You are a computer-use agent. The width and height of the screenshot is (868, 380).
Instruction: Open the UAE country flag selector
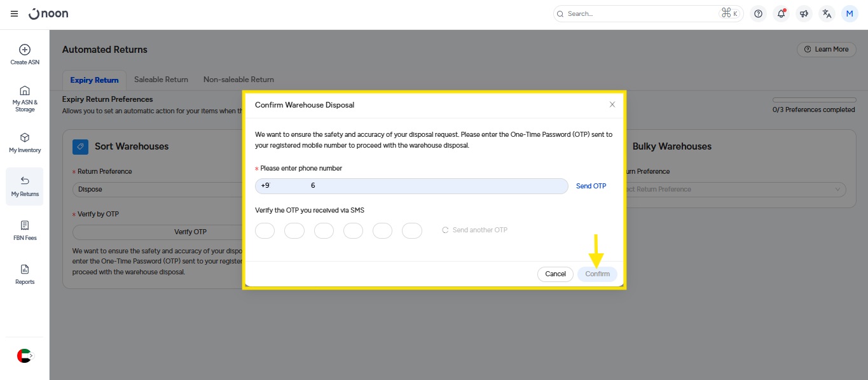pyautogui.click(x=24, y=356)
